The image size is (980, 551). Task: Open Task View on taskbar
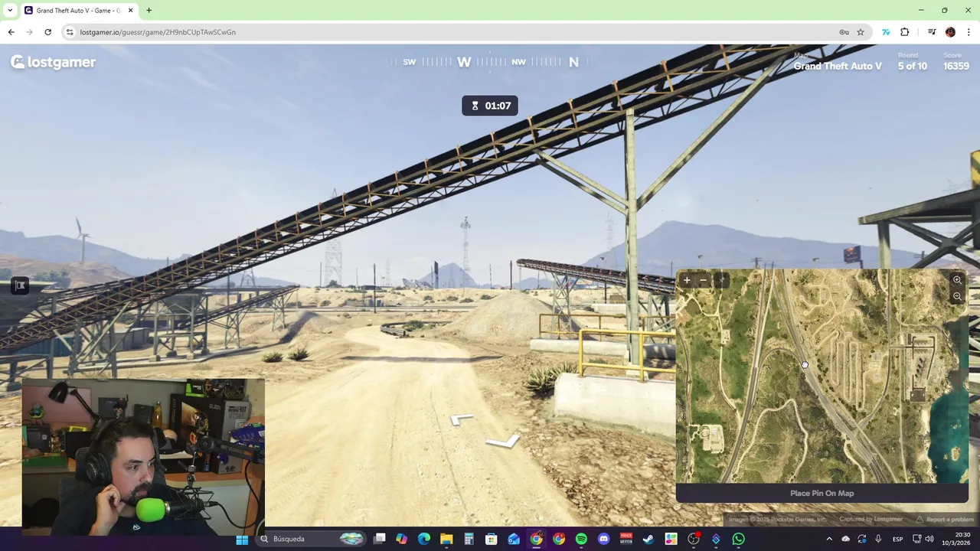[x=379, y=539]
